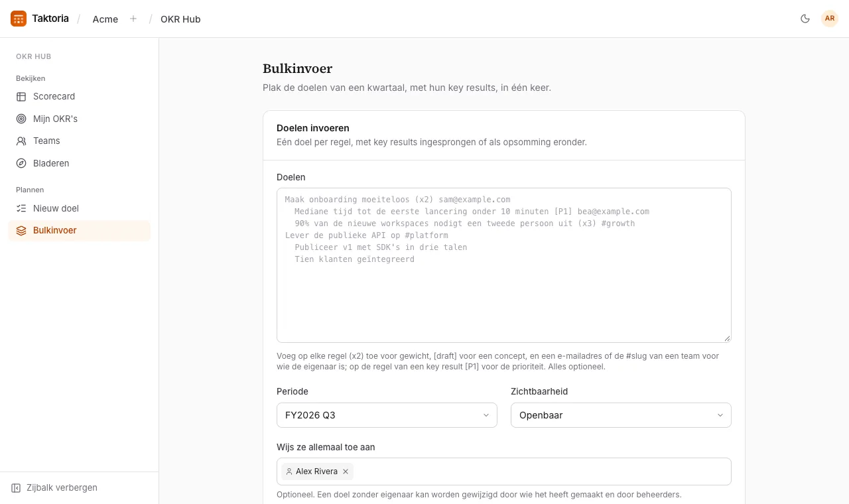Image resolution: width=849 pixels, height=504 pixels.
Task: Click the person icon in Alex Rivera chip
Action: tap(289, 472)
